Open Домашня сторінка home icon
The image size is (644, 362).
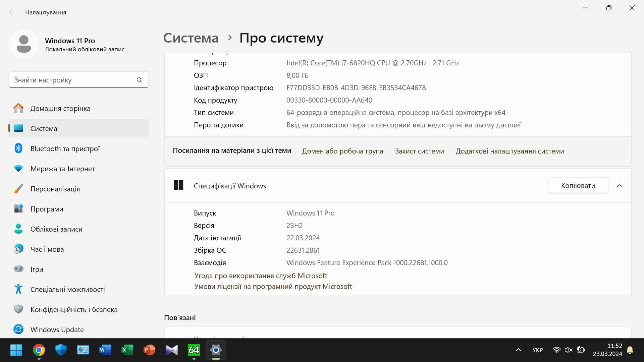coord(18,108)
